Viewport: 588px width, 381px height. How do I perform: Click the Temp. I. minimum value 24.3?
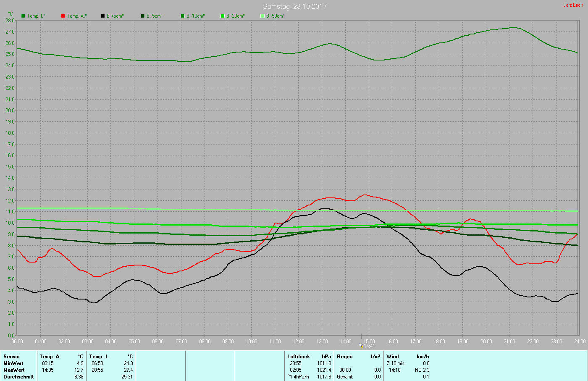click(x=128, y=363)
